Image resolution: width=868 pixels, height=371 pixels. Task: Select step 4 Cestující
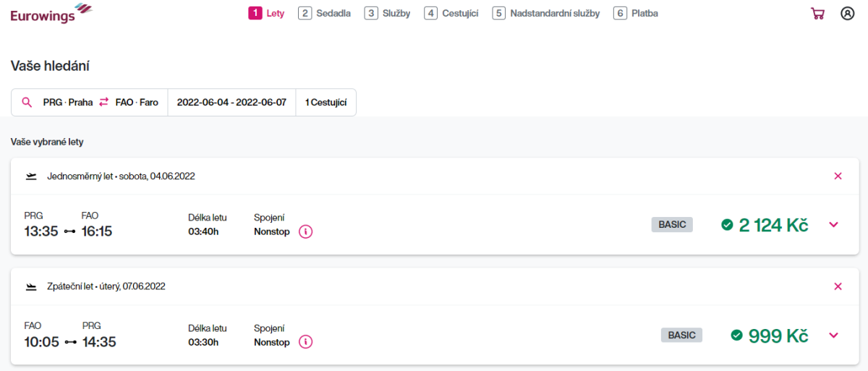pos(451,13)
